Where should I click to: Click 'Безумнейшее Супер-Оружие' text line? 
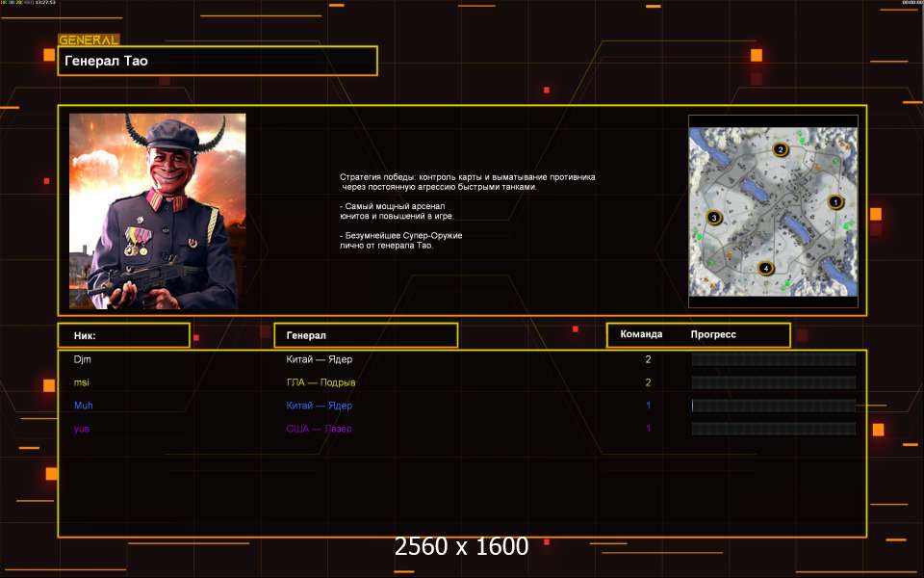pos(401,235)
